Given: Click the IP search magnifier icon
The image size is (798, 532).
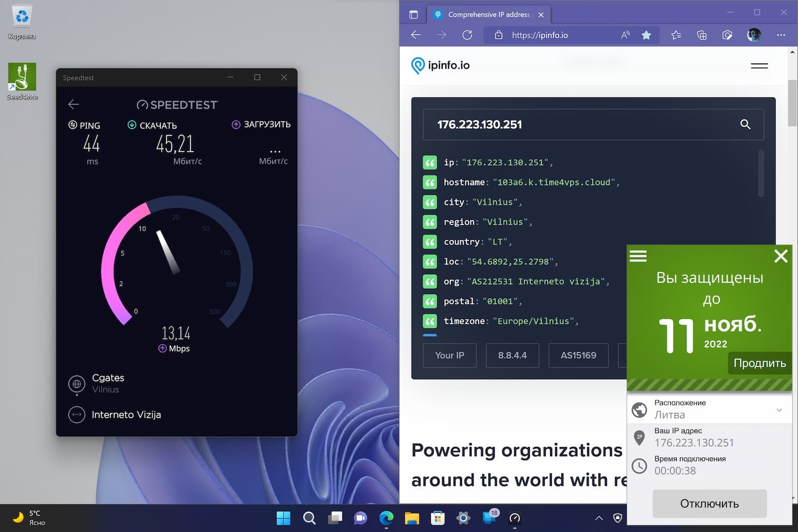Looking at the screenshot, I should click(745, 124).
